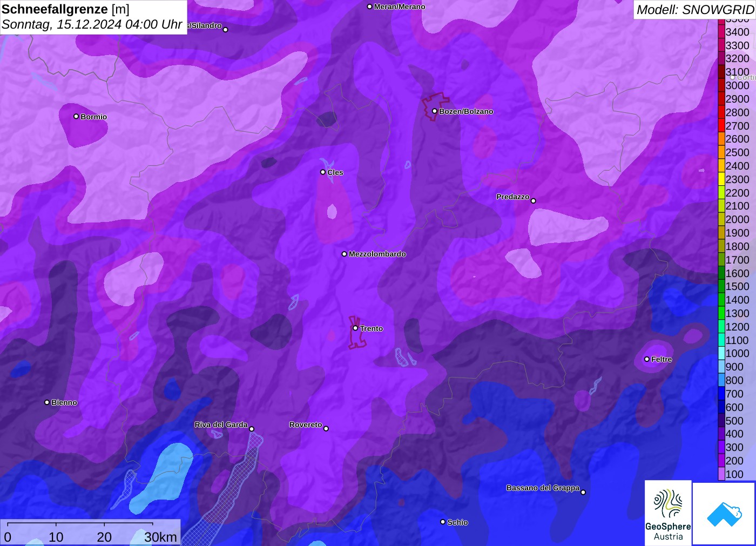Screen dimensions: 756x546
Task: Click the blue house and cloud logo
Action: point(724,514)
